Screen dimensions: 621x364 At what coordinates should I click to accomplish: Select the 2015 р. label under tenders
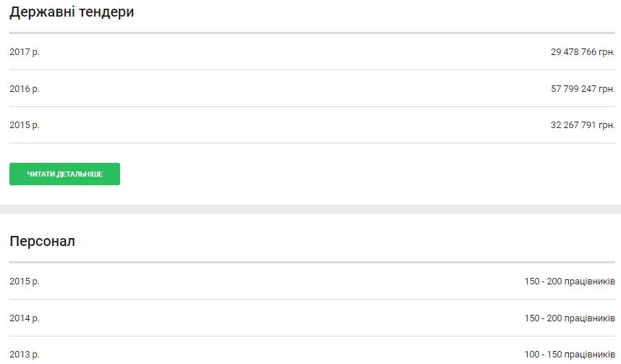(25, 125)
